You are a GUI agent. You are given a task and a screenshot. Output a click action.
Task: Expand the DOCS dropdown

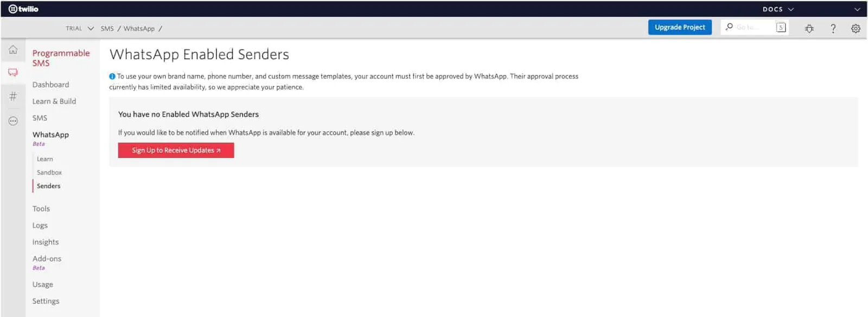click(x=778, y=9)
